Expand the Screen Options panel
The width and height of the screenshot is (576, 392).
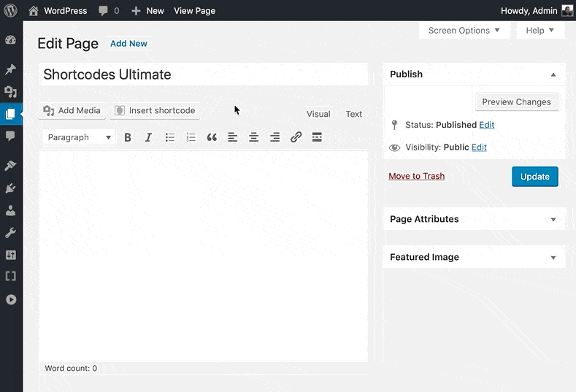coord(464,31)
